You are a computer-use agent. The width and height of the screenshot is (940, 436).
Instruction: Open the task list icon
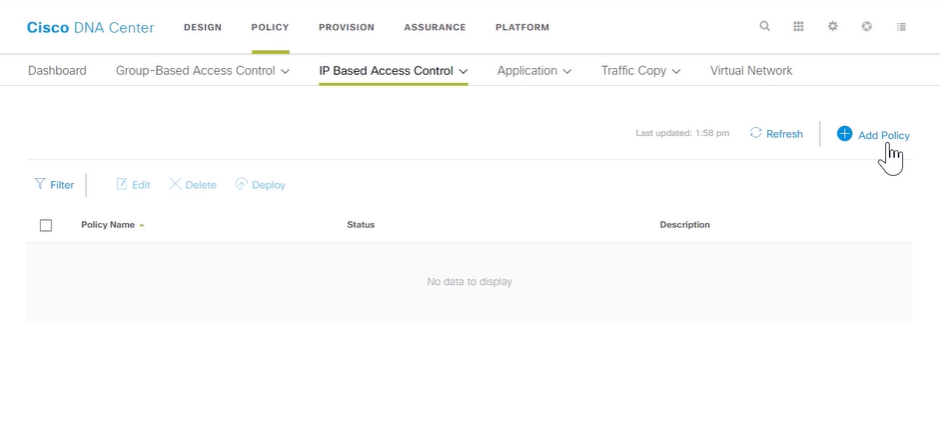click(901, 26)
